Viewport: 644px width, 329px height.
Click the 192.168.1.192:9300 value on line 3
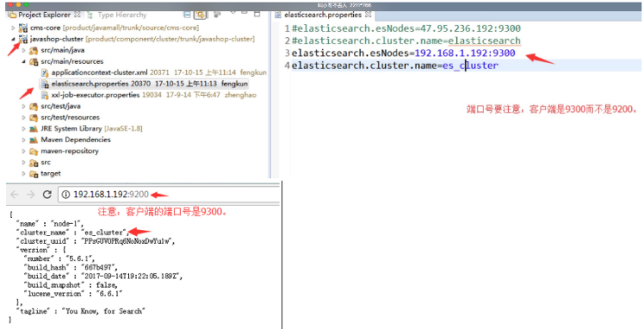point(465,53)
